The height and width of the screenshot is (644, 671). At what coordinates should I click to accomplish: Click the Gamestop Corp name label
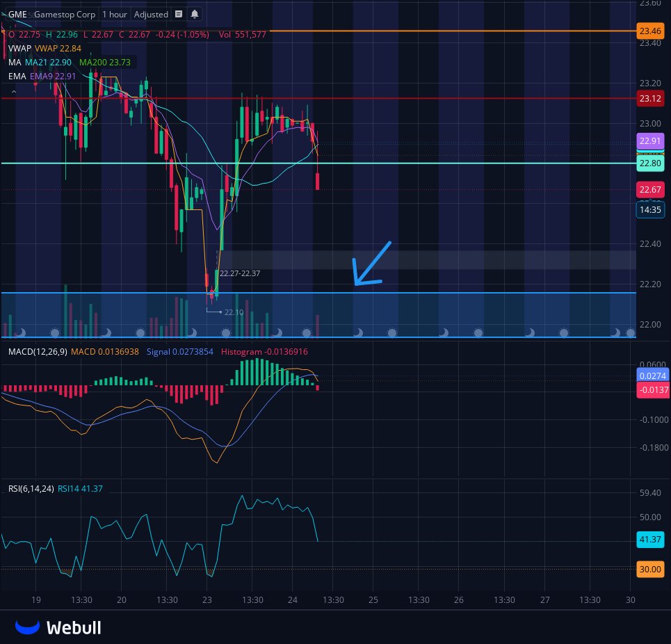(x=65, y=14)
